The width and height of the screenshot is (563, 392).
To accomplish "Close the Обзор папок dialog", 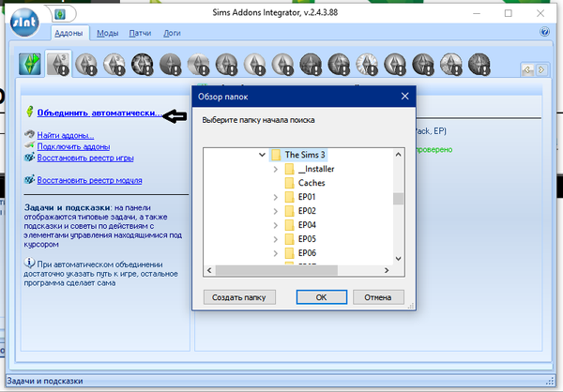I will point(405,97).
